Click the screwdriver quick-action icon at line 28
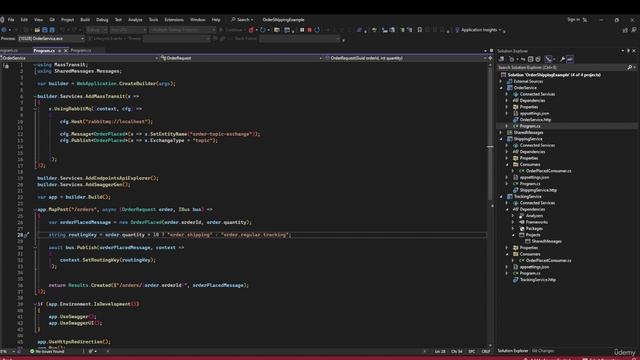640x360 pixels. click(27, 235)
